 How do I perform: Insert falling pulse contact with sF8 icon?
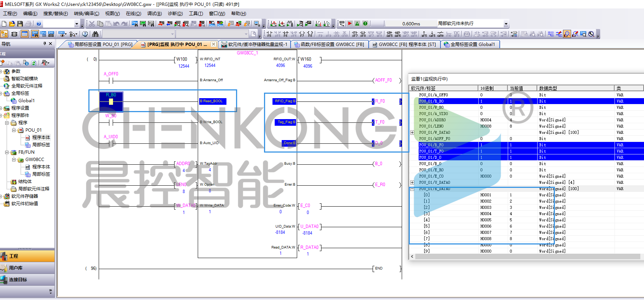click(x=363, y=34)
